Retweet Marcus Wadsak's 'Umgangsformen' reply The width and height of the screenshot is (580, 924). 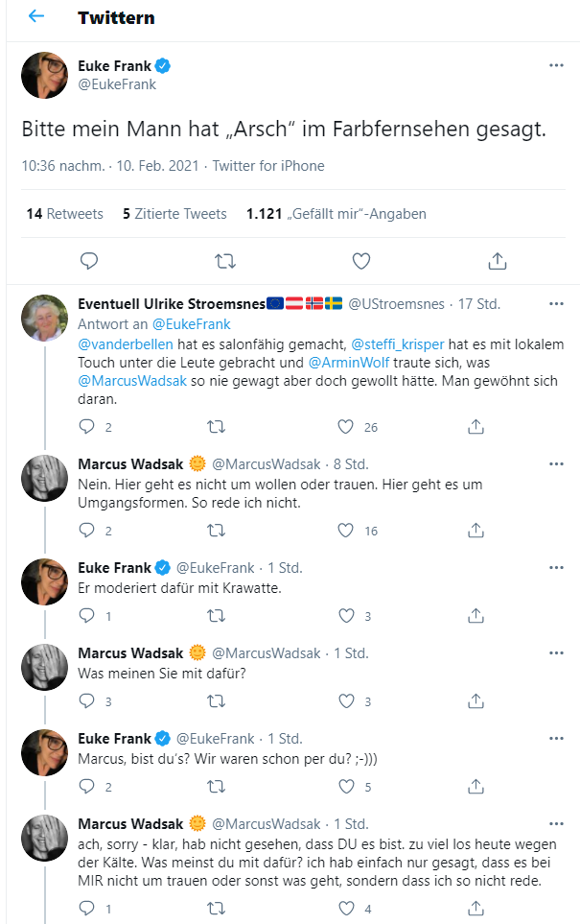(217, 530)
